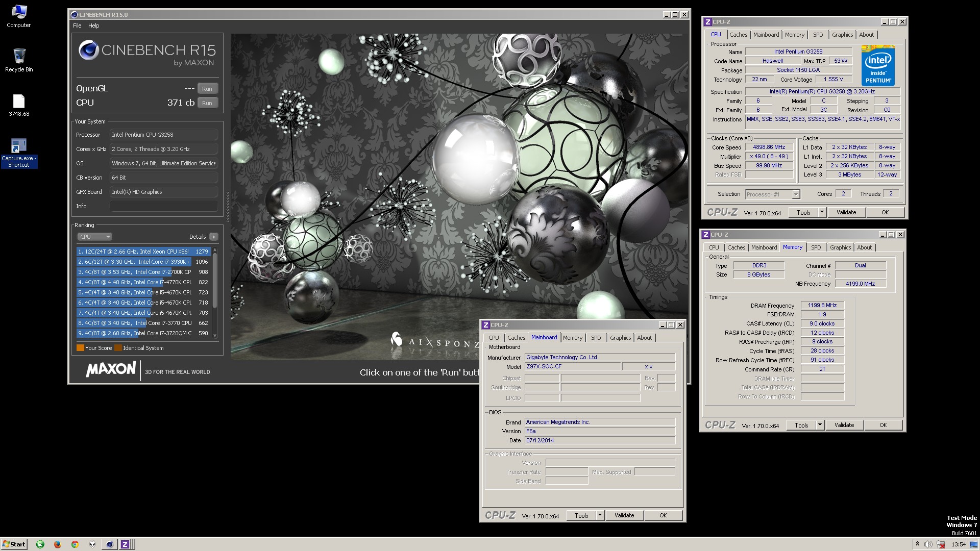Click the Cinebench R15 sphere logo
980x551 pixels.
(88, 50)
